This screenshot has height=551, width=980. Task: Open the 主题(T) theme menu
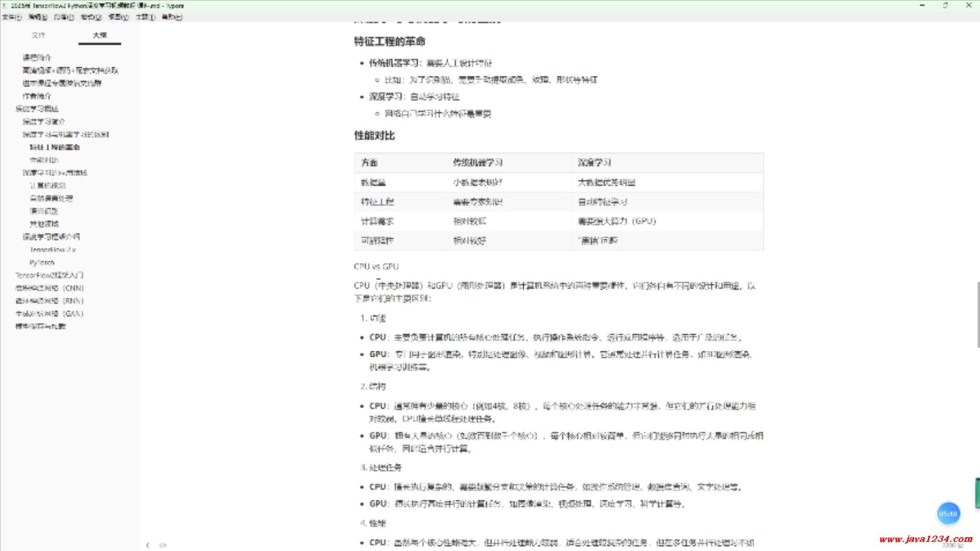[145, 17]
